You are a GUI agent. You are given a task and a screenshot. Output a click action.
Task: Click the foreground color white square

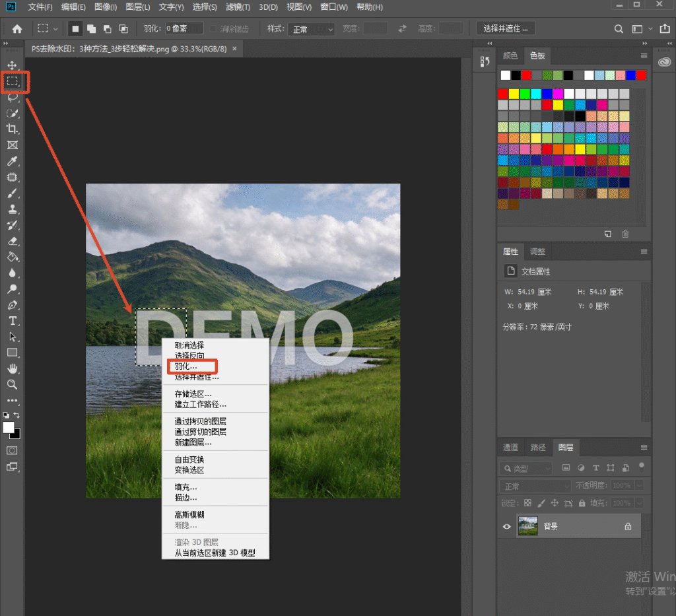pos(8,427)
